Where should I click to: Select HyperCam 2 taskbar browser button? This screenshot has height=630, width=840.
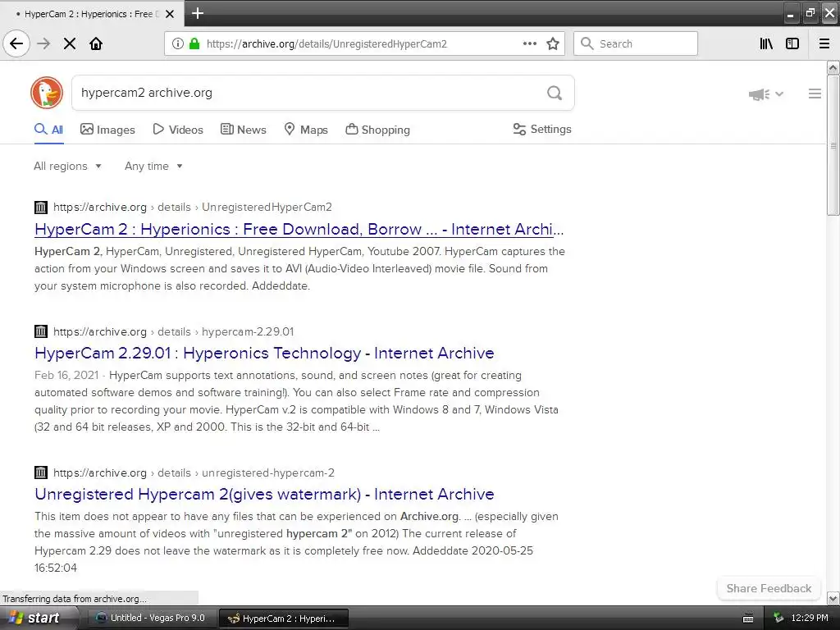point(284,619)
